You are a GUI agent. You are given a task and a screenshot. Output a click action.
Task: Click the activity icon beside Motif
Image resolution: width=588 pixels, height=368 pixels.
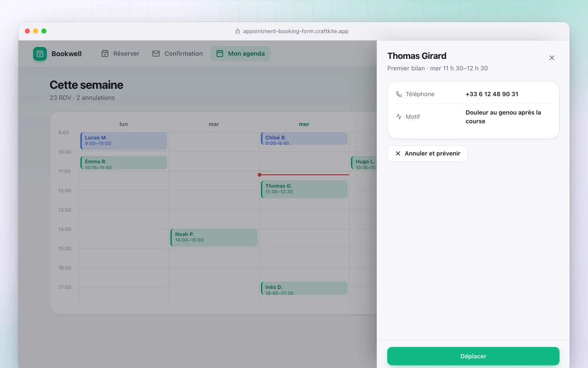coord(399,117)
